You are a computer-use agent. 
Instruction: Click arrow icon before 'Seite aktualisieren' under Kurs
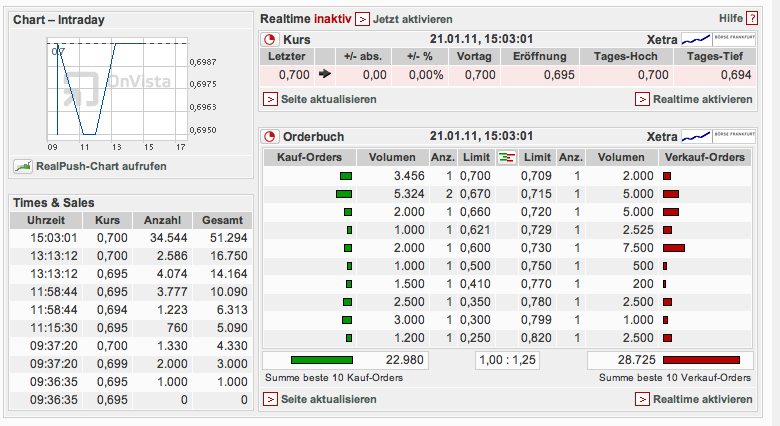tap(270, 99)
